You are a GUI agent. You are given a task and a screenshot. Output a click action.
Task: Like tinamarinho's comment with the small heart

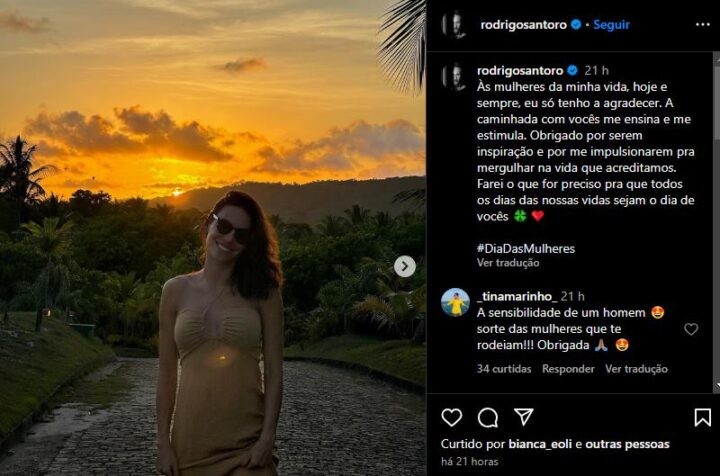(x=691, y=329)
